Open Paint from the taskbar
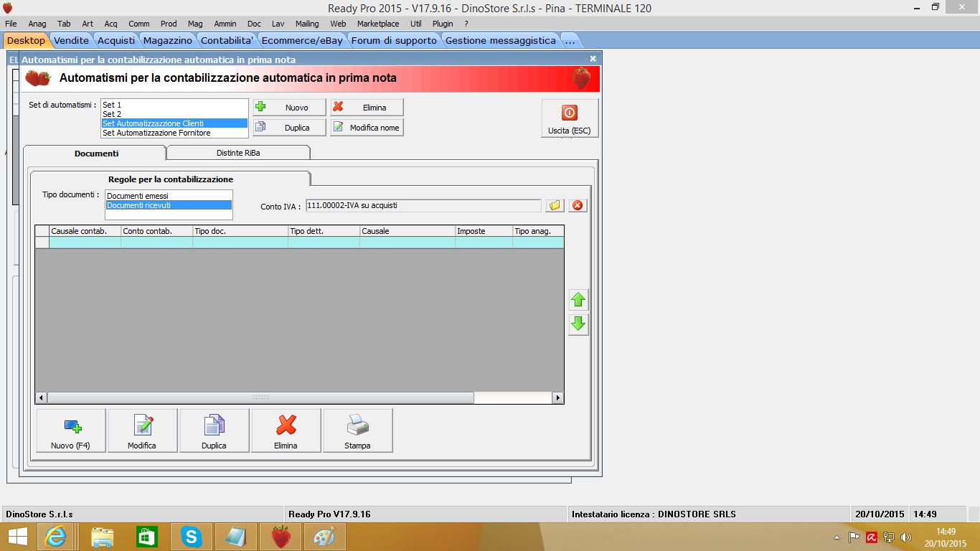The image size is (980, 551). click(x=325, y=536)
